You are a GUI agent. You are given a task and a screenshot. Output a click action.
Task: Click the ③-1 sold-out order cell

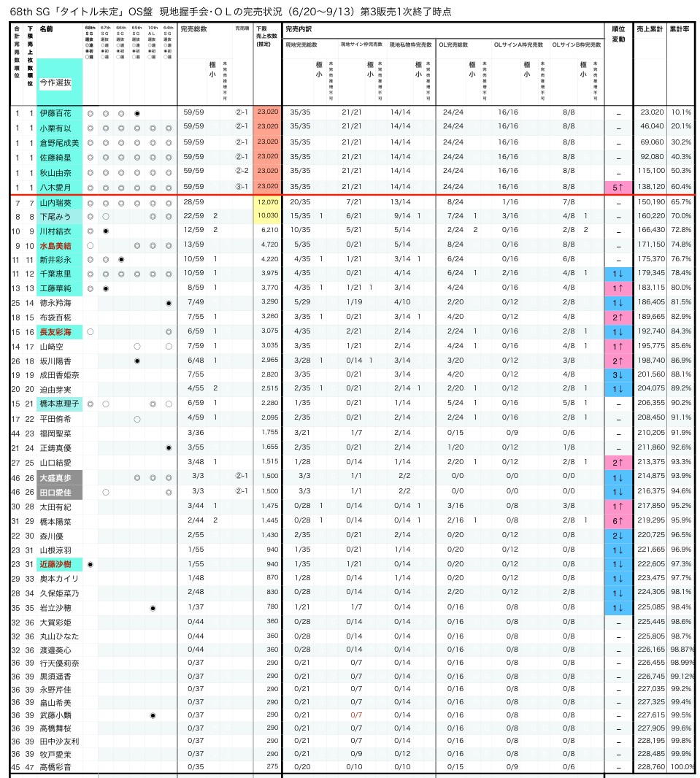(x=242, y=187)
